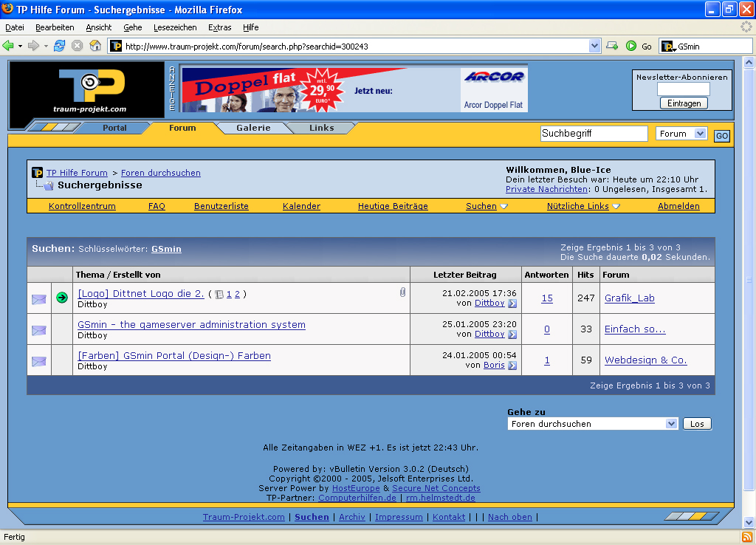Click the RSS feed icon in status bar
This screenshot has height=545, width=756.
pos(746,537)
